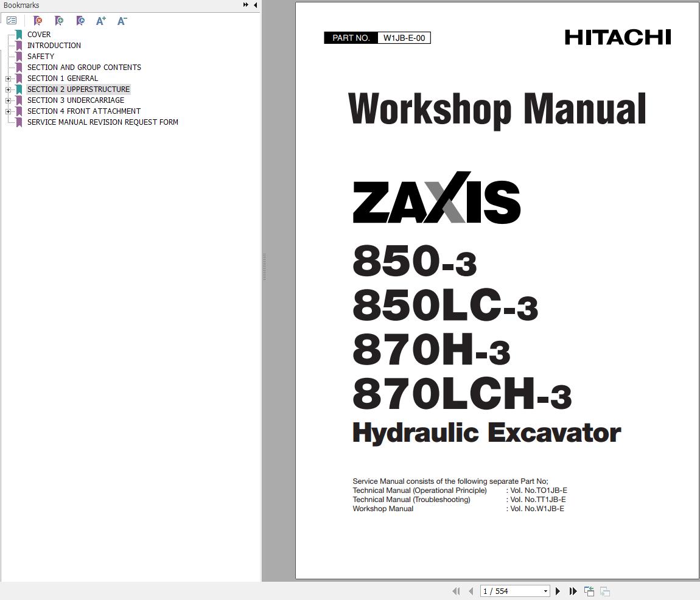Image resolution: width=700 pixels, height=600 pixels.
Task: Expand bookmarks panel double-arrow icon
Action: 245,5
